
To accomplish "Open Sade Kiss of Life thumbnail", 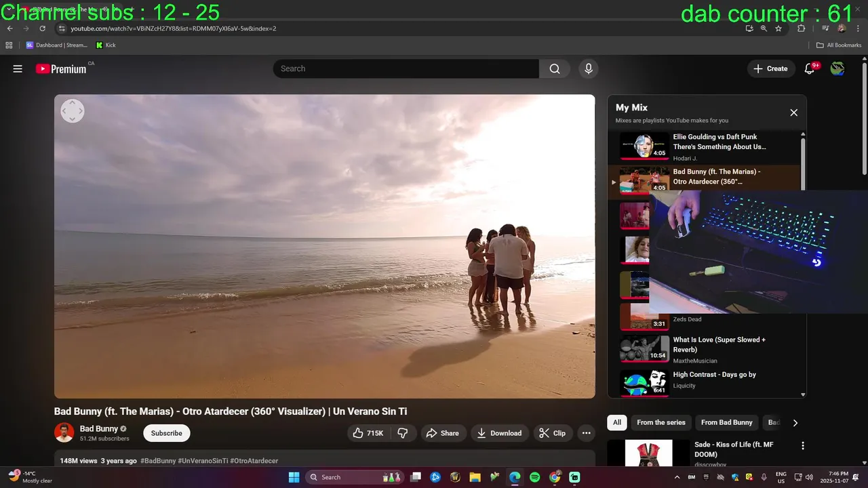I will click(x=648, y=453).
